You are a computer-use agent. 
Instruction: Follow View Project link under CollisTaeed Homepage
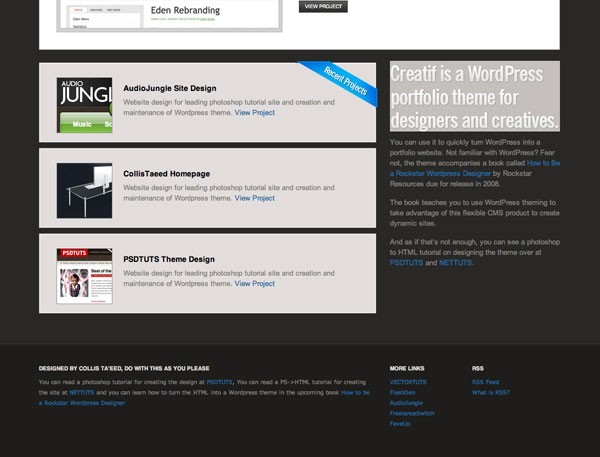coord(254,198)
